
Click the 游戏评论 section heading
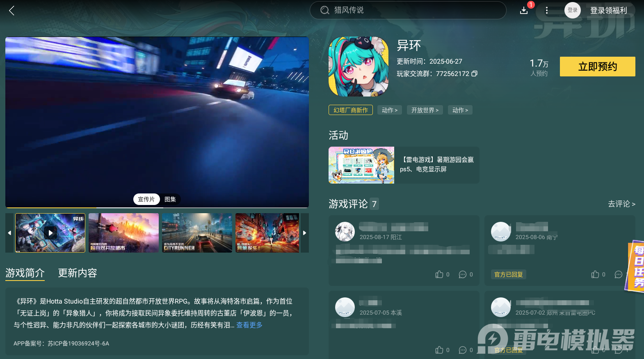(x=348, y=204)
